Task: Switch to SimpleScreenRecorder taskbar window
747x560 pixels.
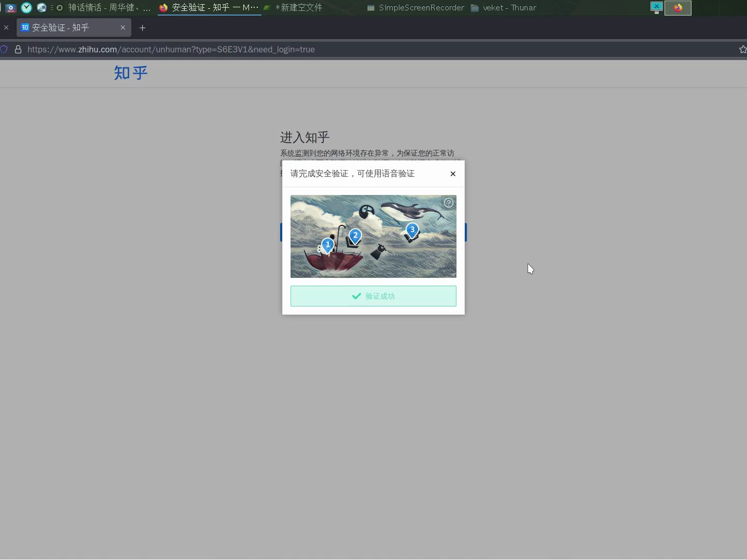Action: coord(416,7)
